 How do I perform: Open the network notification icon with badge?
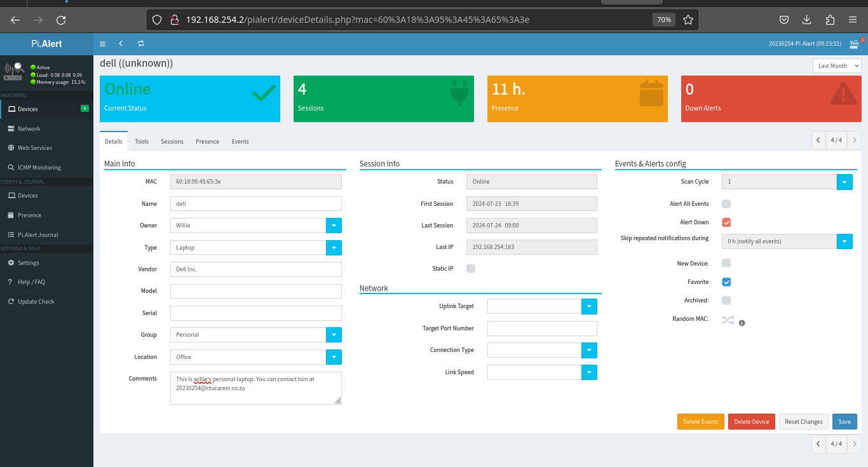tap(855, 44)
